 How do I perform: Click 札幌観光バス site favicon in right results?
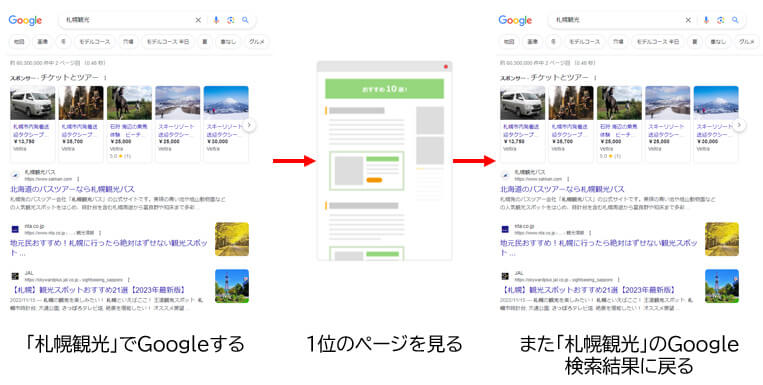point(505,175)
